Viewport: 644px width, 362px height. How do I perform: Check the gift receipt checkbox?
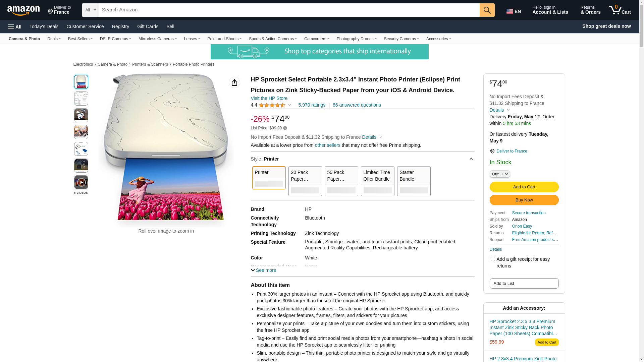(493, 259)
